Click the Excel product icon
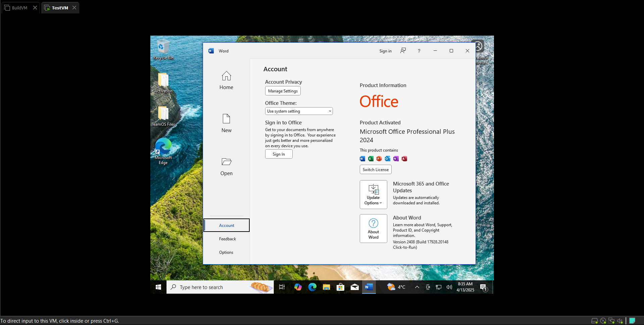The image size is (644, 325). (371, 159)
